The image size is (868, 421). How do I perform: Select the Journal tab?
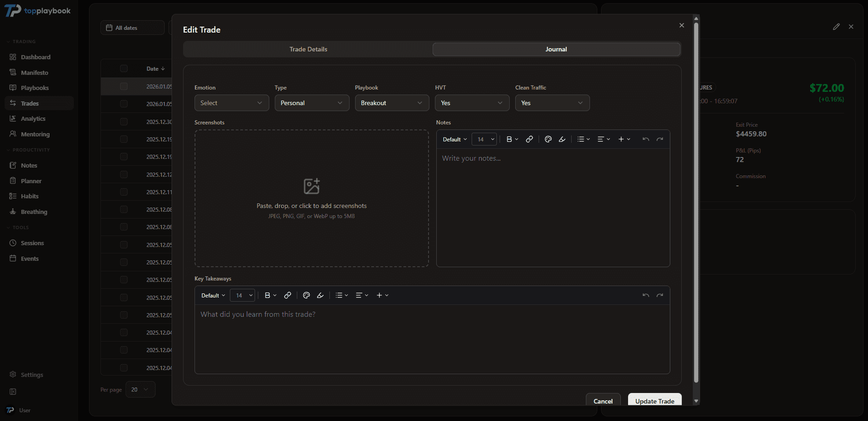coord(556,49)
